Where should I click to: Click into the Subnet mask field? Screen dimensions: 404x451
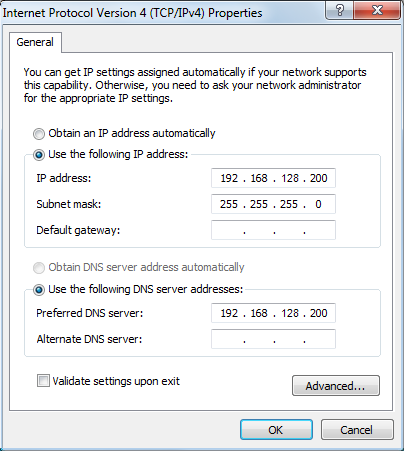click(x=273, y=204)
